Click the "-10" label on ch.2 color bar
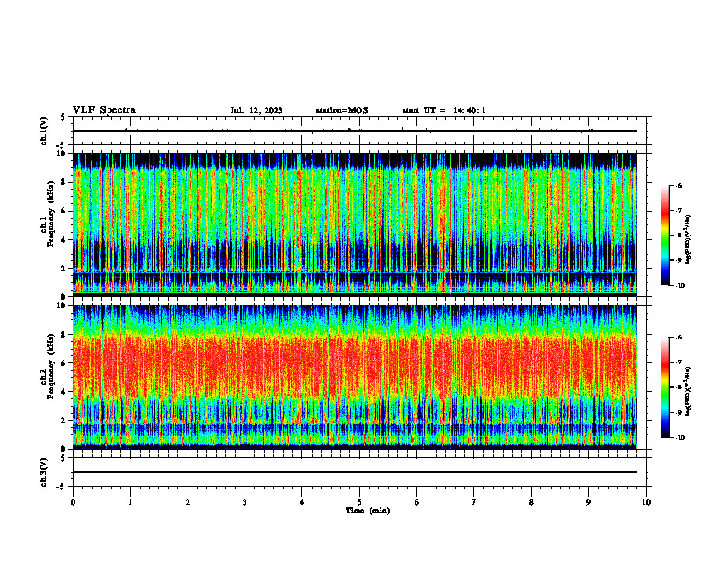 tap(679, 438)
